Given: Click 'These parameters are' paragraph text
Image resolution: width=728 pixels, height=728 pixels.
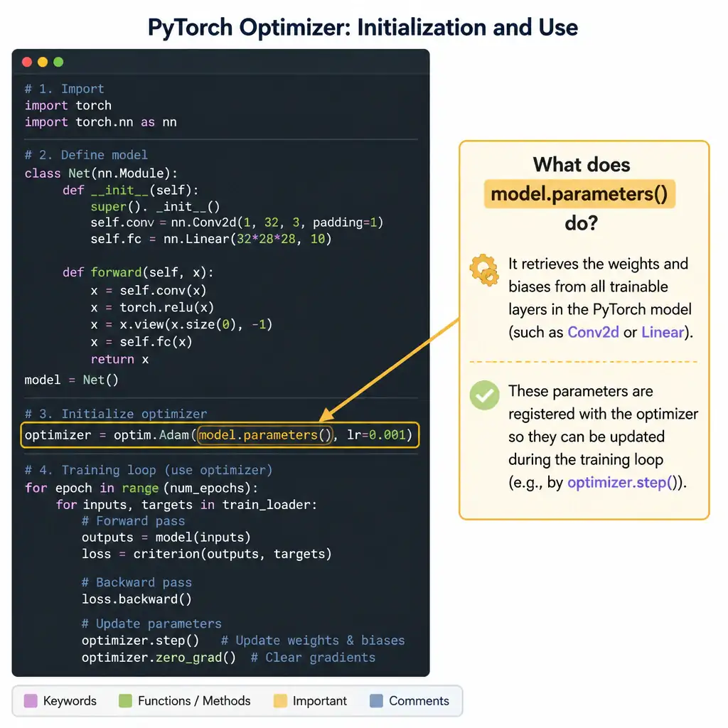Looking at the screenshot, I should point(580,391).
